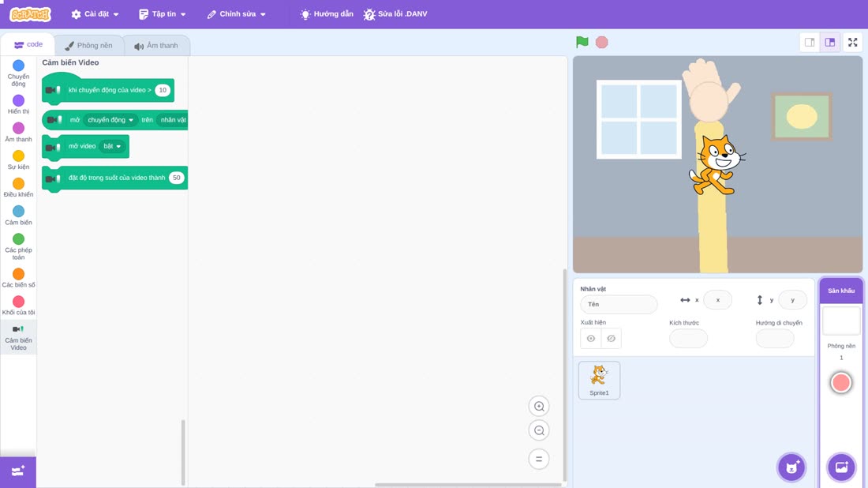Expand the 'chuyển động' dropdown in video block
This screenshot has width=868, height=488.
[110, 120]
